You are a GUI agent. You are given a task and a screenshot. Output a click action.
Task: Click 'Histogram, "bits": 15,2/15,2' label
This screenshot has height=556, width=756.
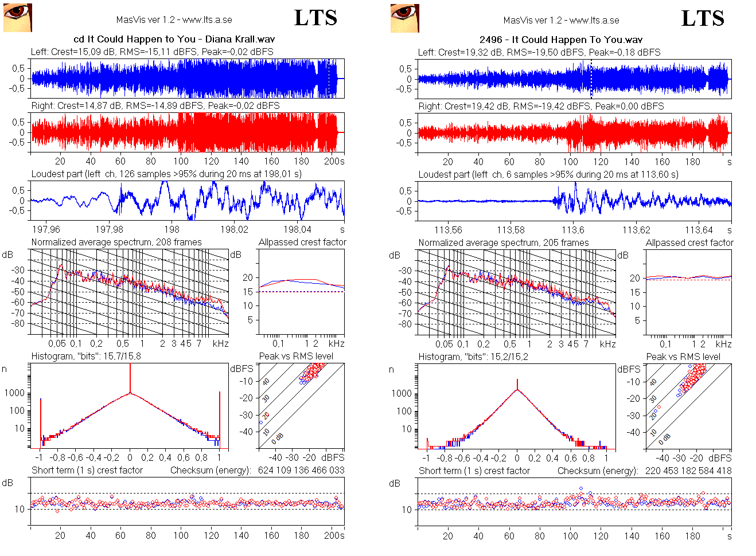point(473,357)
